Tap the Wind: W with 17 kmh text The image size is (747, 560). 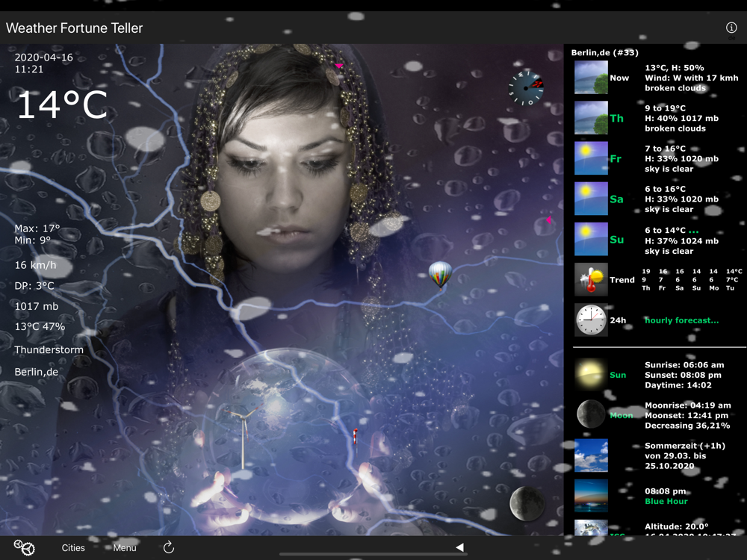coord(692,78)
